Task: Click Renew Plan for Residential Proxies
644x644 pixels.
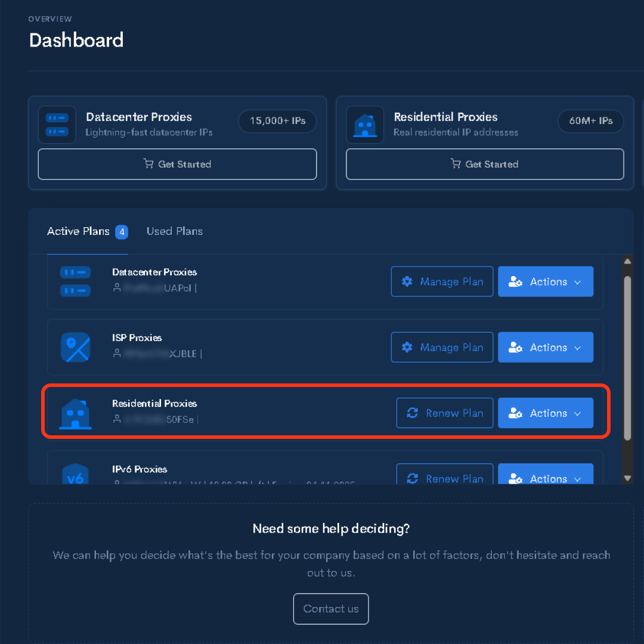Action: 445,413
